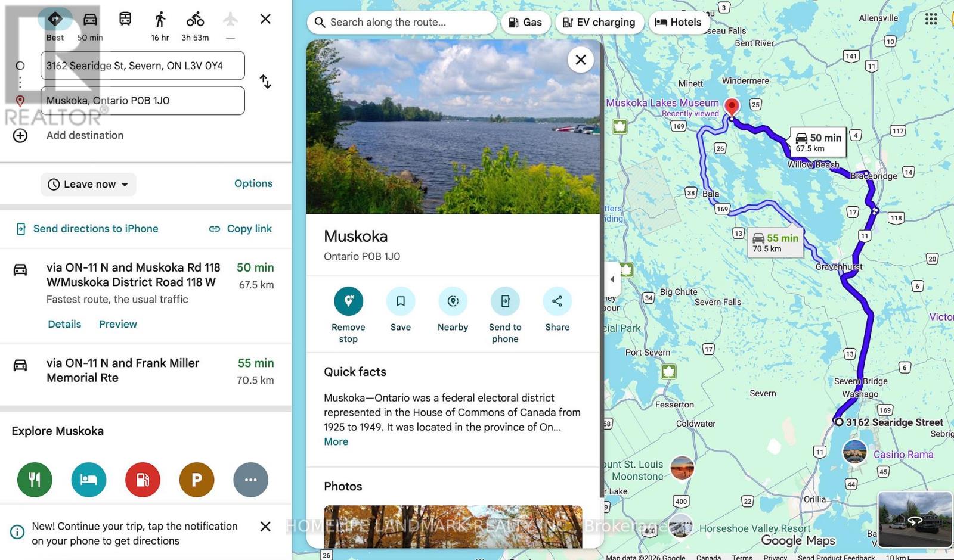
Task: Save Muskoka with bookmark icon
Action: click(401, 301)
